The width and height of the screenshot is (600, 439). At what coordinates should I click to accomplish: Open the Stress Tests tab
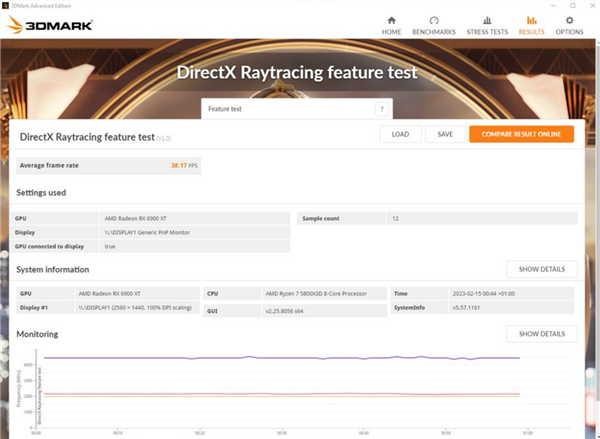(x=487, y=26)
